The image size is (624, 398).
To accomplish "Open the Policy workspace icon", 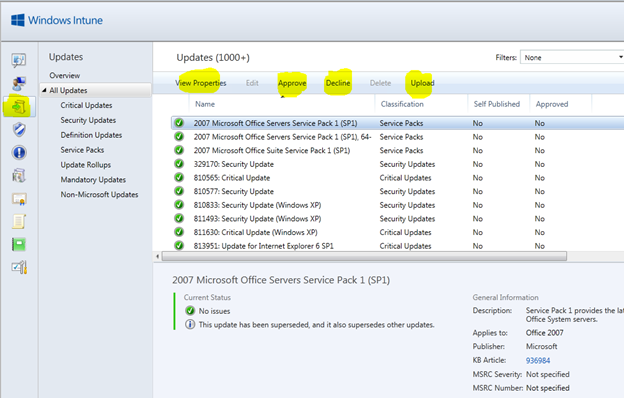I will tap(19, 221).
